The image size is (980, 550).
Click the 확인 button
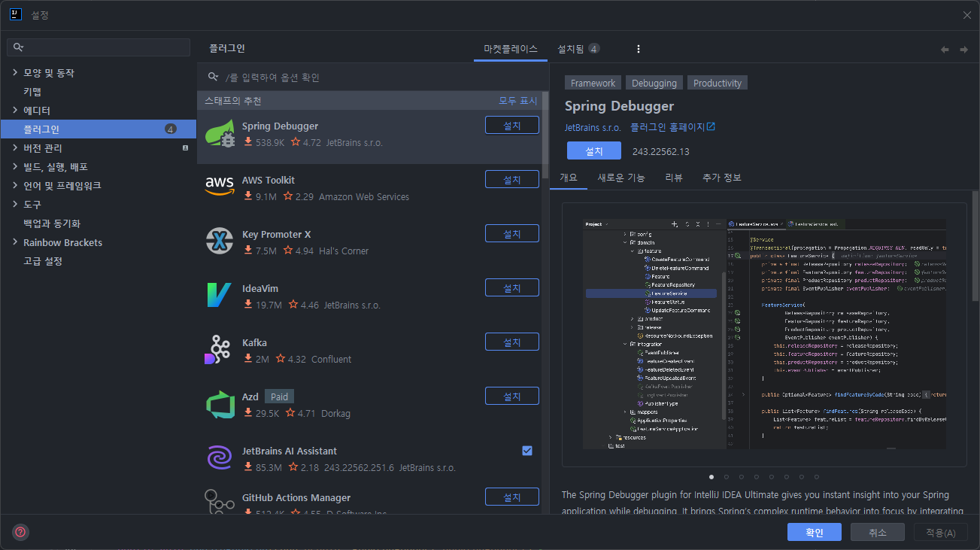point(815,532)
